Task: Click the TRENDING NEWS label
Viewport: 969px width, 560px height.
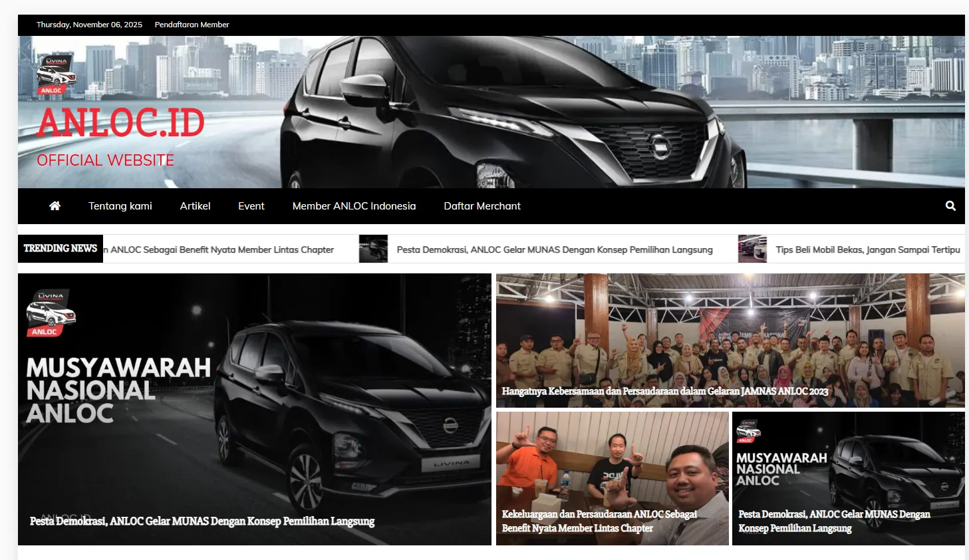Action: (61, 249)
